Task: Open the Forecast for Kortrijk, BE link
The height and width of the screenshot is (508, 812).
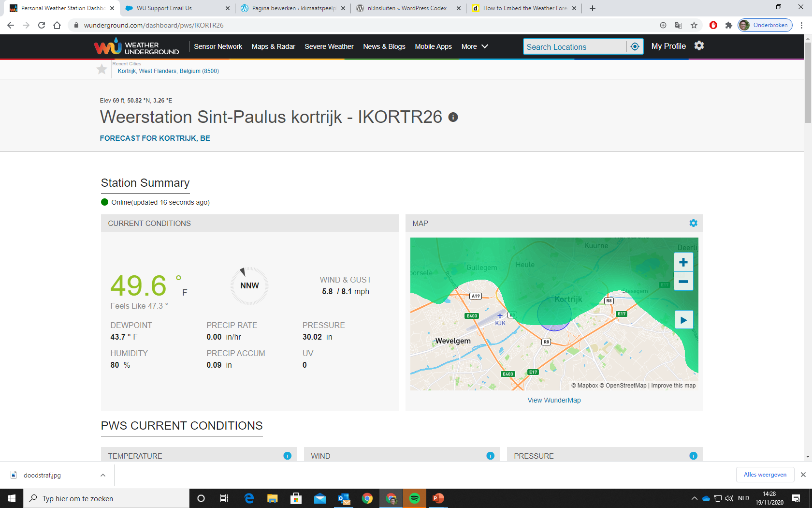Action: [x=155, y=138]
